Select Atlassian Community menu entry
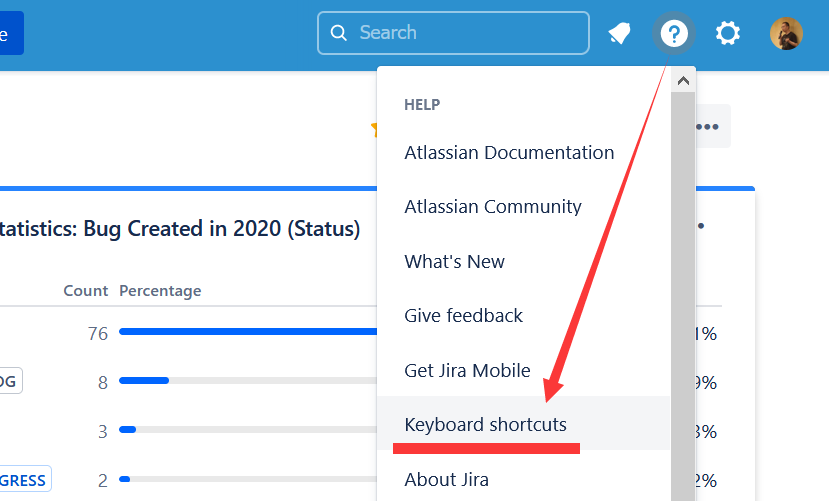The width and height of the screenshot is (829, 501). click(x=493, y=207)
